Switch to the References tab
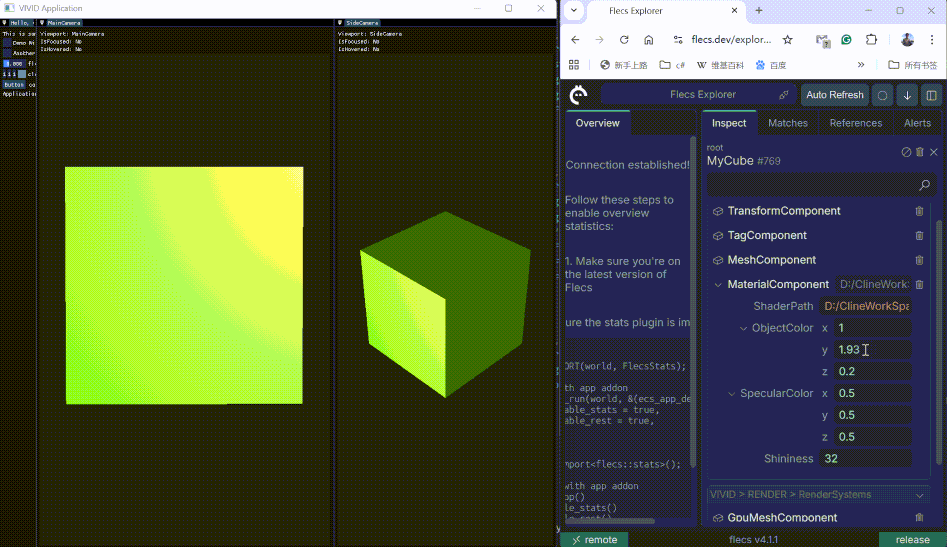Viewport: 947px width, 547px height. click(x=856, y=123)
